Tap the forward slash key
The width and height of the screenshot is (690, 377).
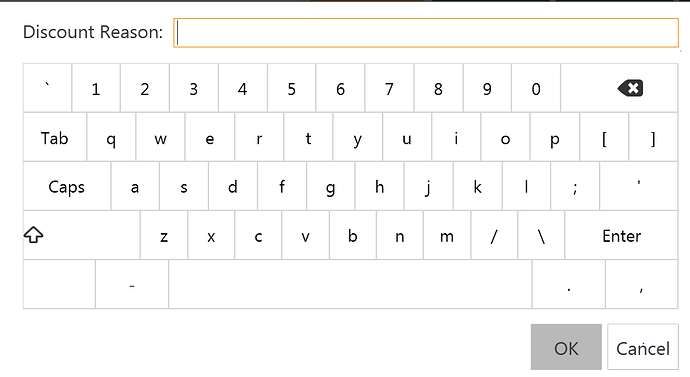[x=494, y=235]
